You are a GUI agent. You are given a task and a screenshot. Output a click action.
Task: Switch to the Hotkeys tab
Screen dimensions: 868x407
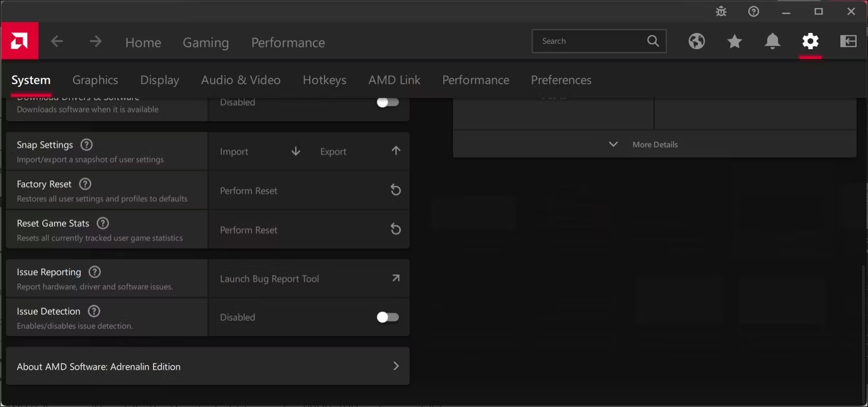pyautogui.click(x=325, y=80)
